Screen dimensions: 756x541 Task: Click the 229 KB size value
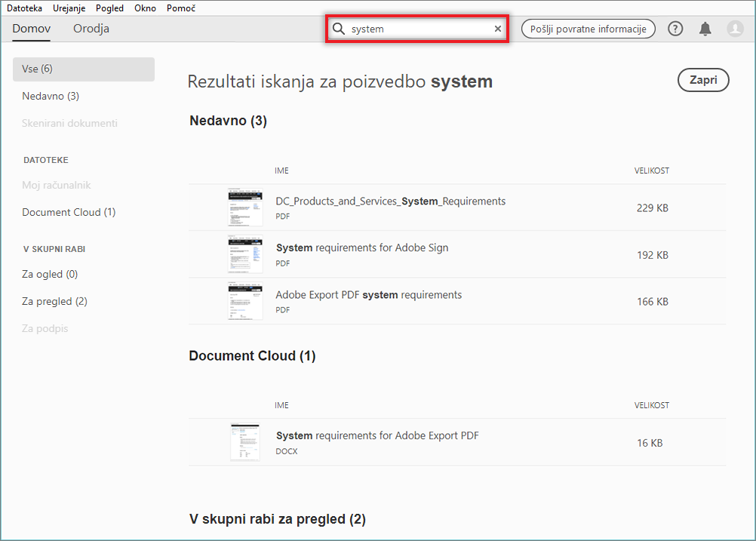tap(653, 207)
